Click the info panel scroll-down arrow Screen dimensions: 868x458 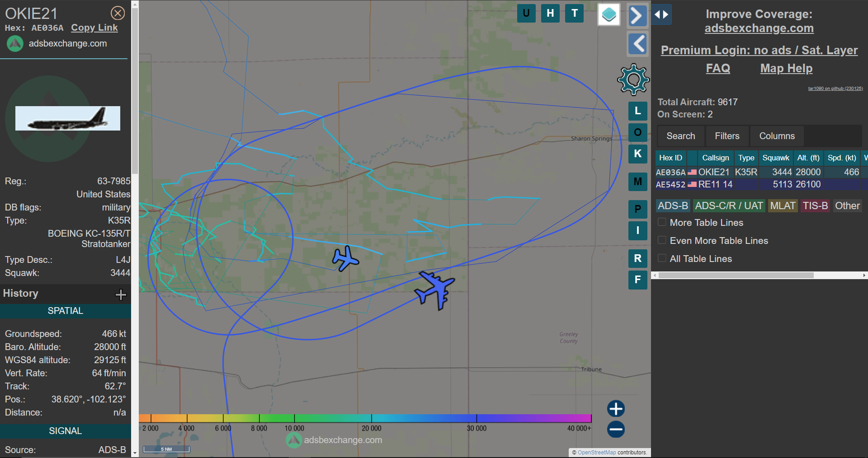(135, 453)
